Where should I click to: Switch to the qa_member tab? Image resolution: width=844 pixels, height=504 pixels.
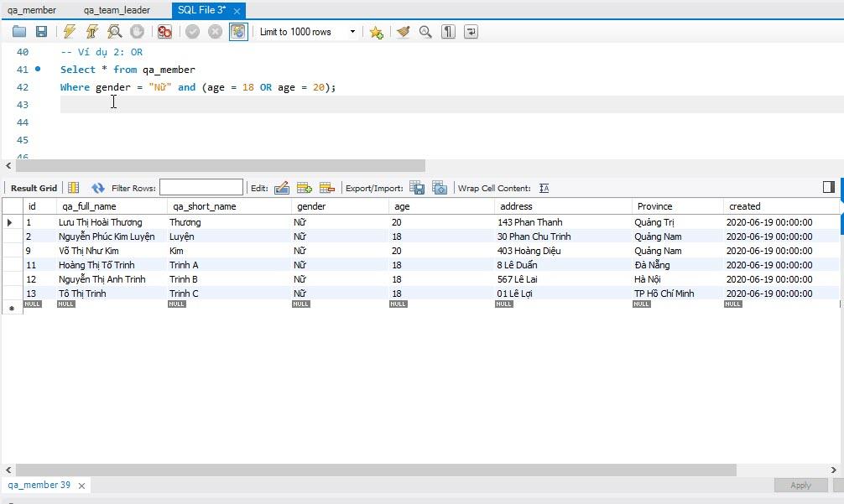tap(32, 10)
